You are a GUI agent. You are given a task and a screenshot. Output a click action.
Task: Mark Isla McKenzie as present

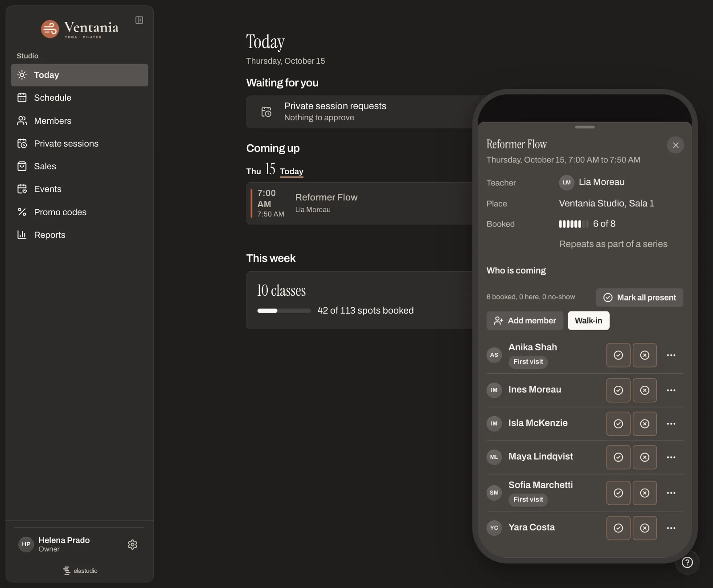[x=618, y=424]
